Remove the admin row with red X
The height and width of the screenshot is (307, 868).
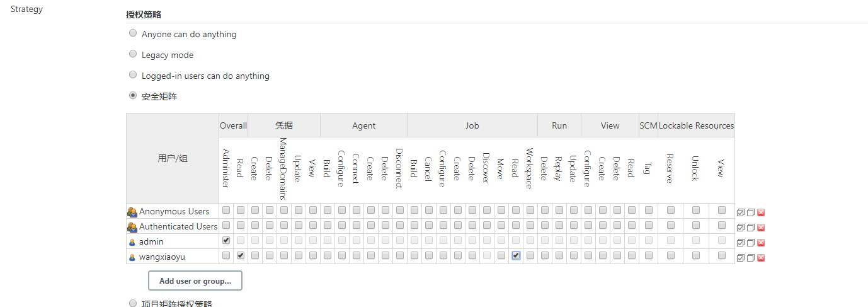tap(761, 243)
